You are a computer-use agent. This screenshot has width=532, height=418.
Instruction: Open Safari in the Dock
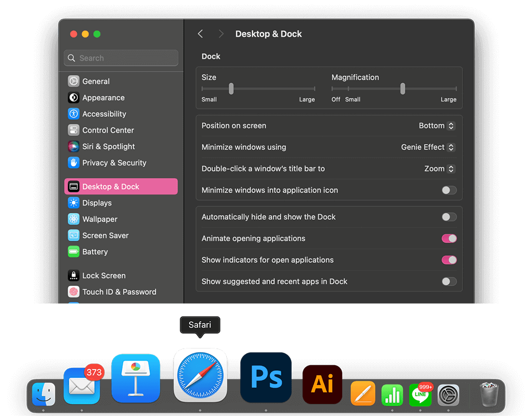(x=200, y=375)
